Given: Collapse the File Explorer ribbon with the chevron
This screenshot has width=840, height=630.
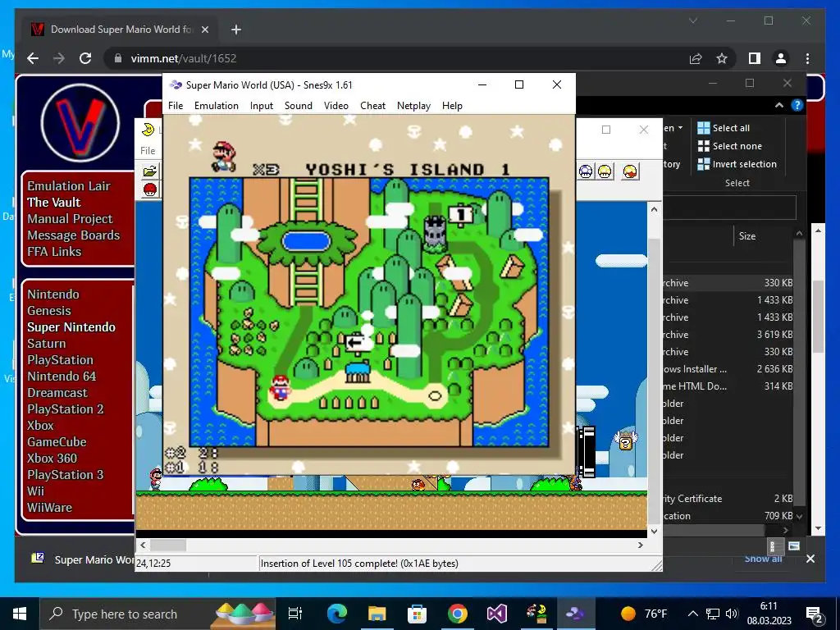Looking at the screenshot, I should coord(779,106).
